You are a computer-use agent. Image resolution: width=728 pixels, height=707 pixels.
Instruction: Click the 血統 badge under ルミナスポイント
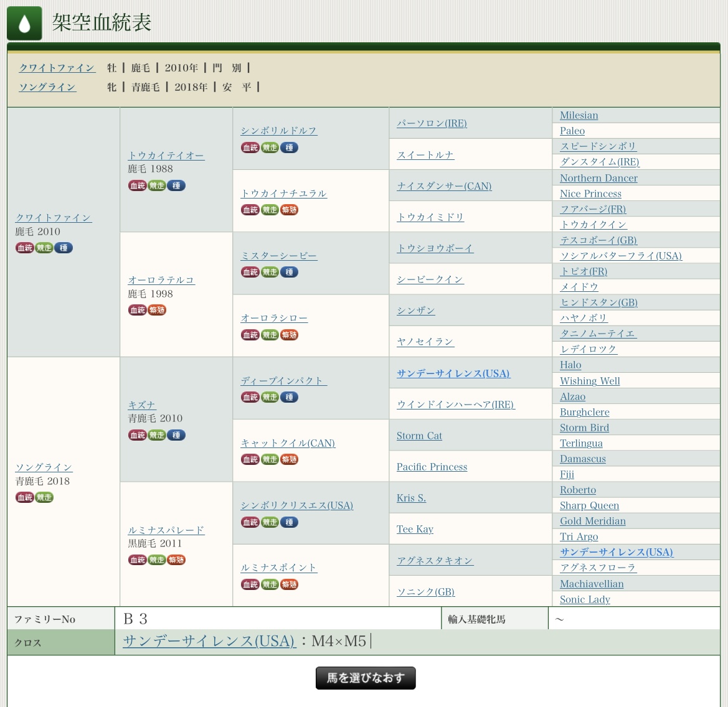[x=250, y=584]
